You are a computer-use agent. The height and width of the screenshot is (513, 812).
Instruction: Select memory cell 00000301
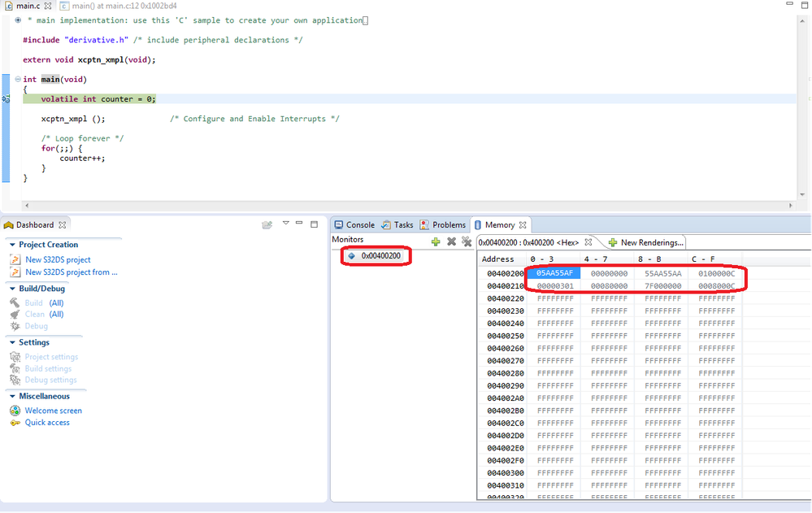[555, 285]
